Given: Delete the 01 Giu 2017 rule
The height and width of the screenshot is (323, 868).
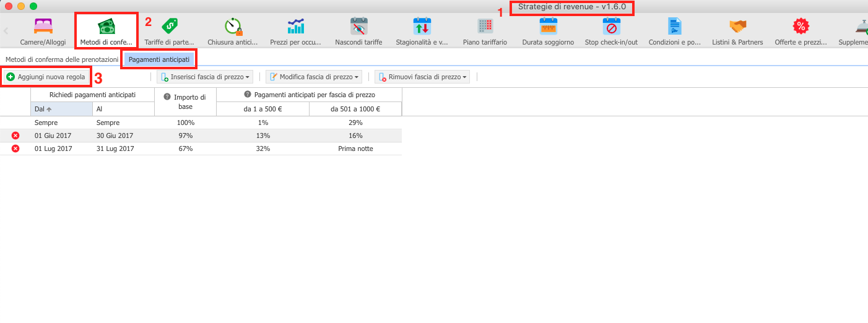Looking at the screenshot, I should pyautogui.click(x=15, y=136).
